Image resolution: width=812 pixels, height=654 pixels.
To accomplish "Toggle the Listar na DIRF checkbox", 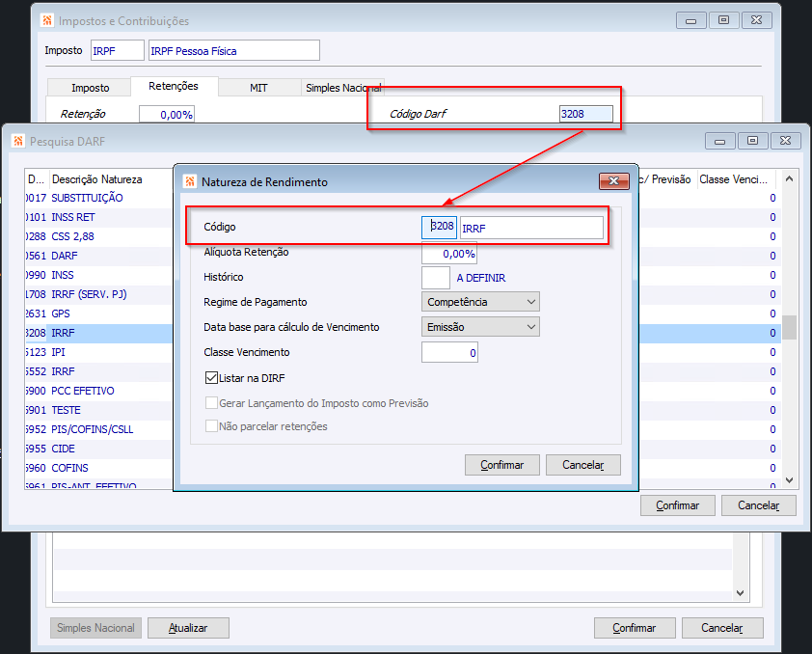I will 211,378.
